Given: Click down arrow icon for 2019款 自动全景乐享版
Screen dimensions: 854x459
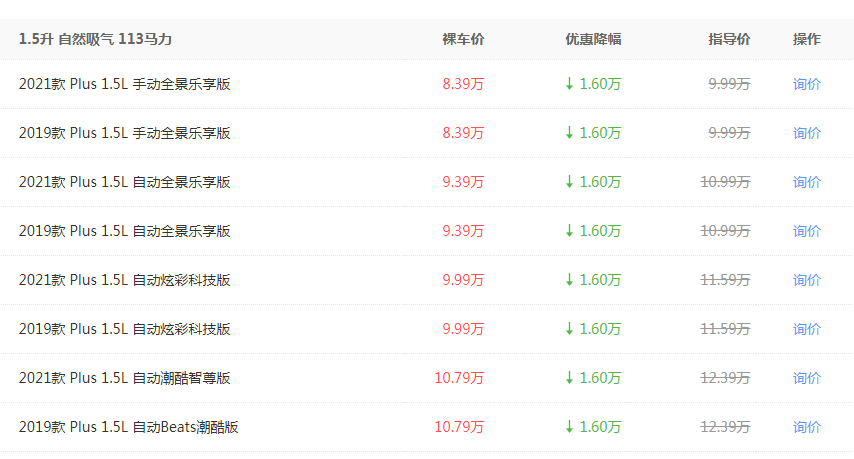Looking at the screenshot, I should 570,231.
